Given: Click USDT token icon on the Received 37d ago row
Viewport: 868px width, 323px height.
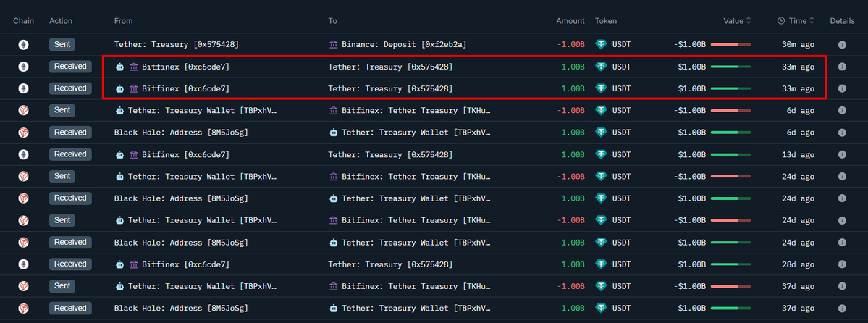Looking at the screenshot, I should (601, 308).
